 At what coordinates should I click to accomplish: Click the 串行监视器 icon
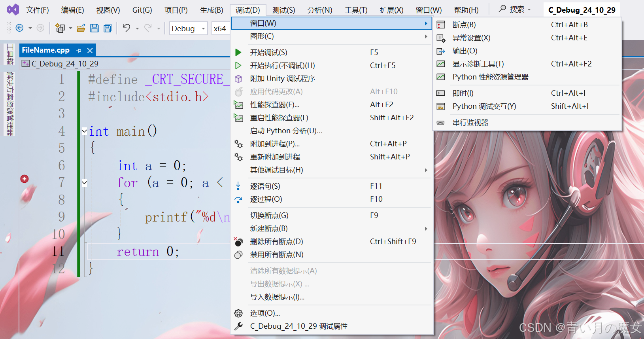(x=441, y=123)
